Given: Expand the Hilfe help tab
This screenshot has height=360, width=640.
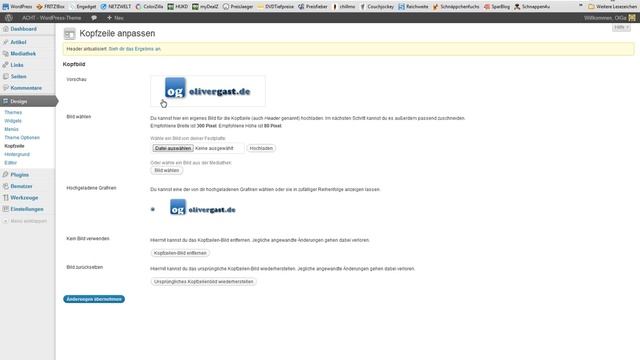Looking at the screenshot, I should [621, 27].
